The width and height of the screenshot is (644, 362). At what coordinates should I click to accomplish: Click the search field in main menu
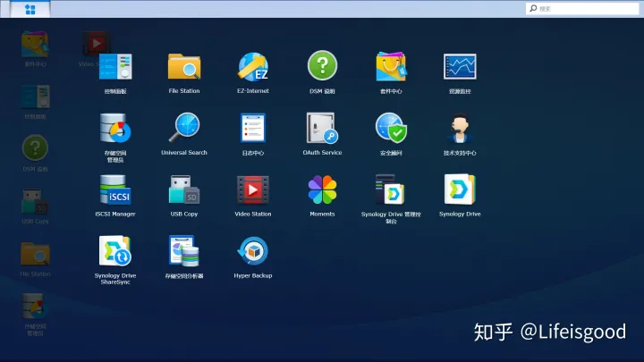[582, 9]
